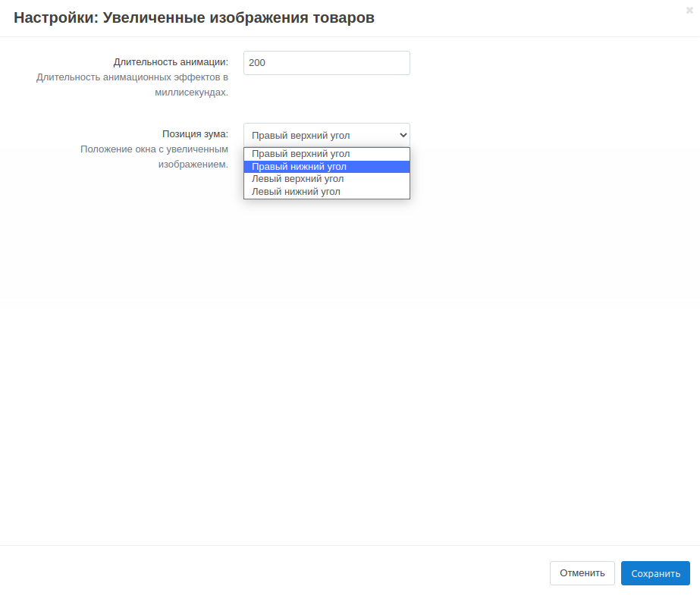Select Левый нижний угол option

tap(296, 192)
